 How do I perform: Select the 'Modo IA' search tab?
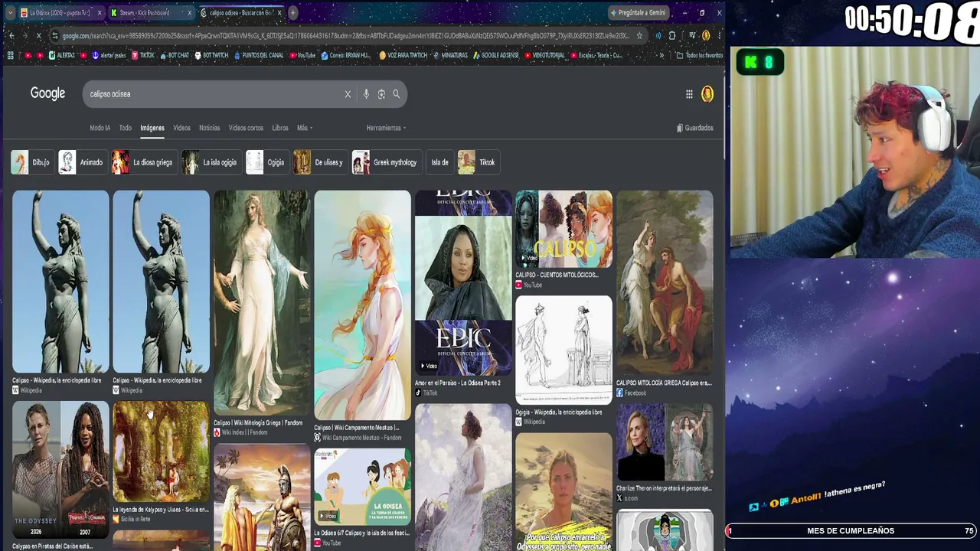(x=100, y=128)
